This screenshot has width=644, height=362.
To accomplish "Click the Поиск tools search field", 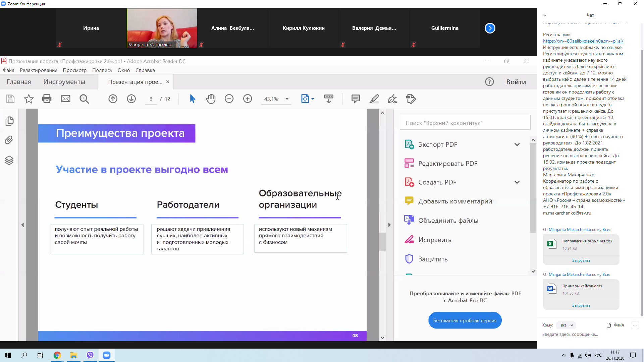I will coord(465,123).
